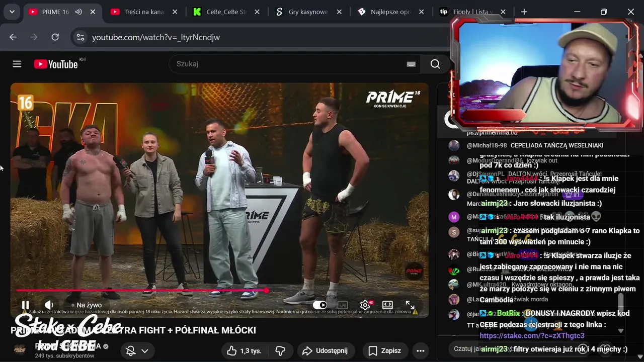This screenshot has height=362, width=644.
Task: Share video via Udostępnij button
Action: pos(326,351)
